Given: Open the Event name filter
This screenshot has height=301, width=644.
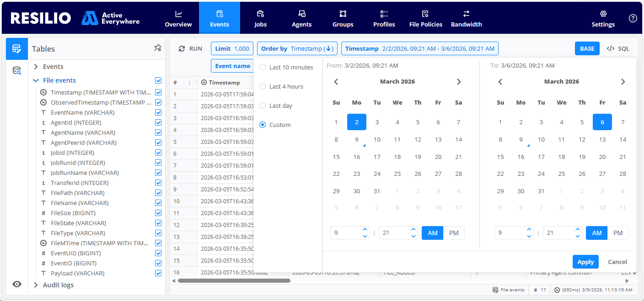Looking at the screenshot, I should [232, 66].
